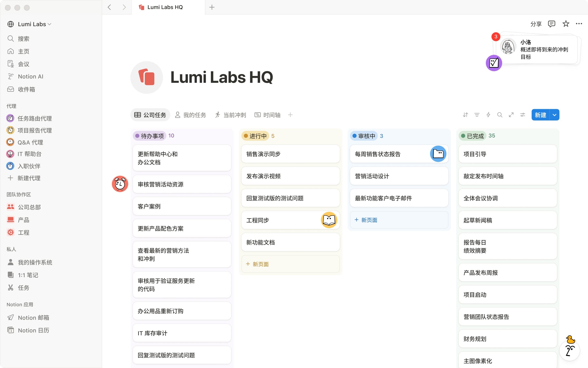Favorite the page with star icon
Screen dimensions: 588x368
pos(566,24)
